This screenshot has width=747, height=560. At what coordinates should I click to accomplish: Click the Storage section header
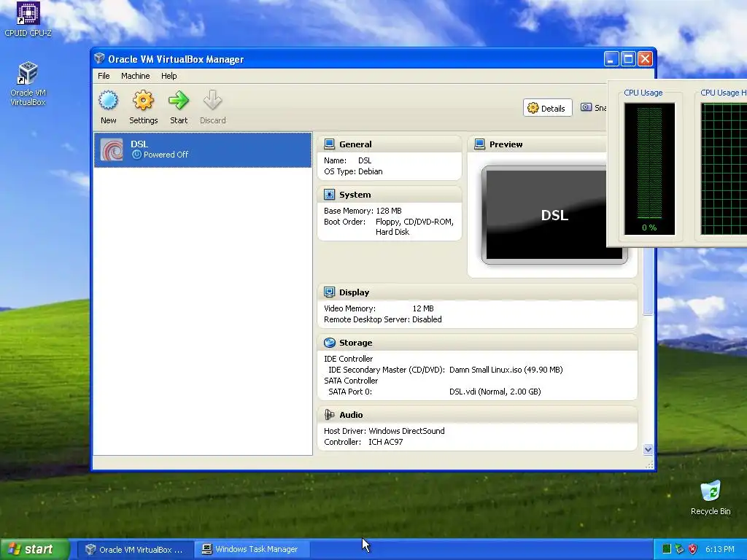(477, 343)
